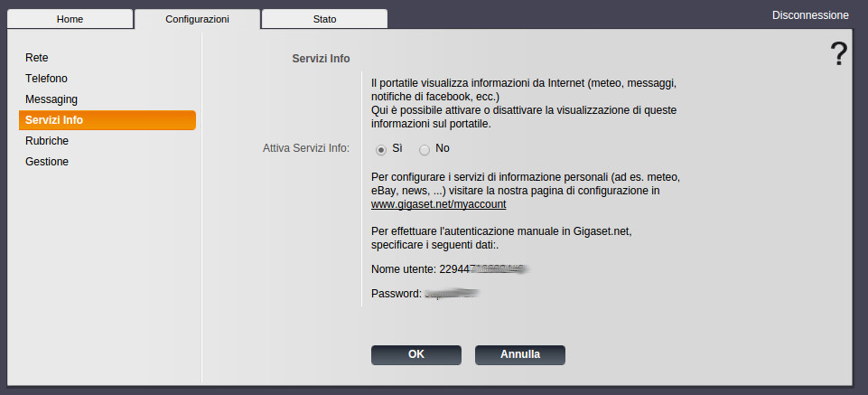Click the Annulla button
The width and height of the screenshot is (868, 395).
pos(520,355)
